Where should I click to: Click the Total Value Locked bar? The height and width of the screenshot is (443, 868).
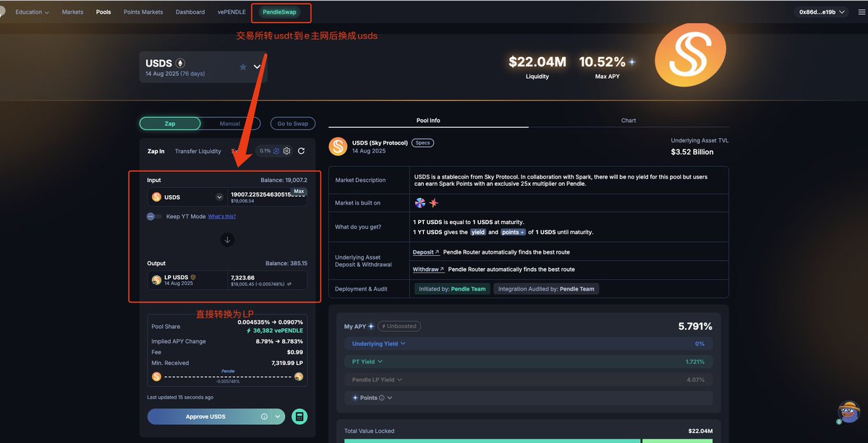pos(529,440)
